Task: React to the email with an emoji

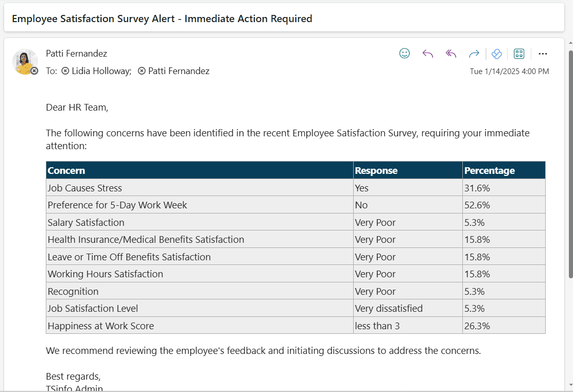Action: point(405,54)
